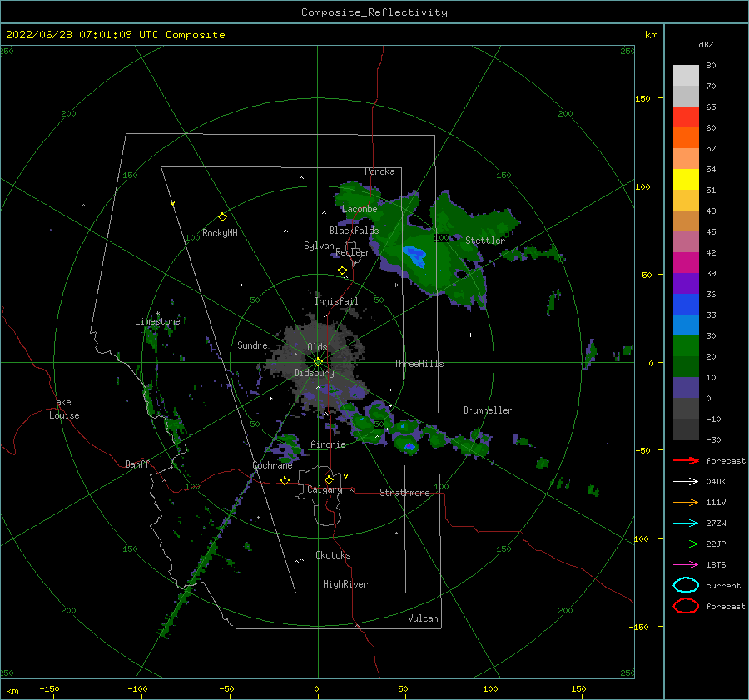Click the lightest gray 80 dBZ swatch
Image resolution: width=749 pixels, height=700 pixels.
pyautogui.click(x=686, y=76)
